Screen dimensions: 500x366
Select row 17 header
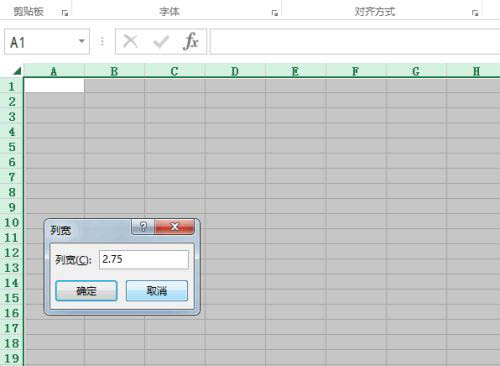(x=12, y=328)
